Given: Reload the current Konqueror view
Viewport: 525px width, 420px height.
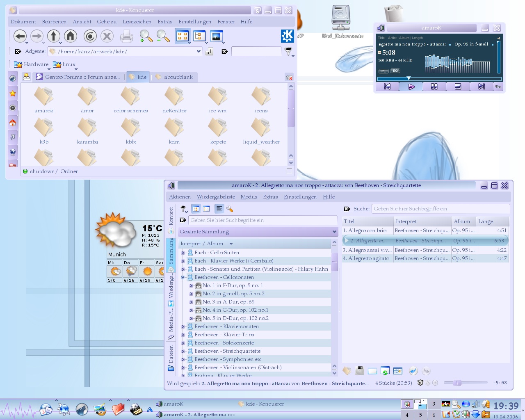Looking at the screenshot, I should pos(90,36).
